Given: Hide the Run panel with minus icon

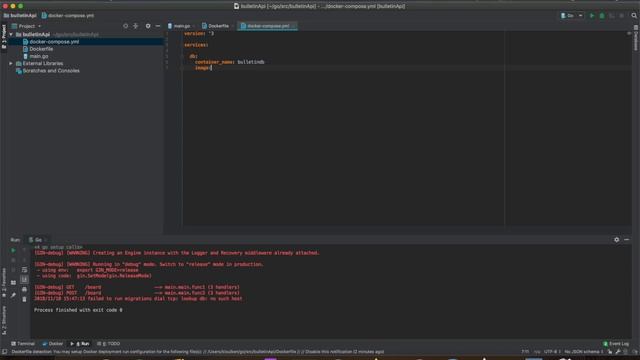Looking at the screenshot, I should pyautogui.click(x=627, y=240).
